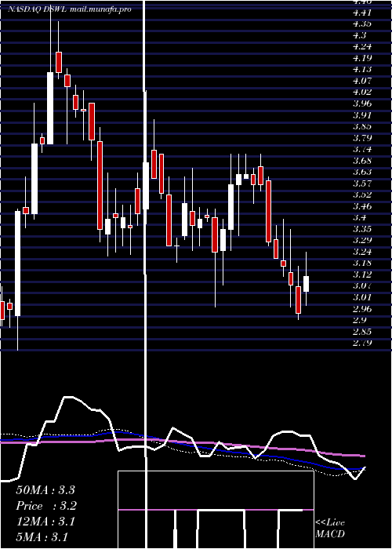Select the 3.85 price axis label

362,126
